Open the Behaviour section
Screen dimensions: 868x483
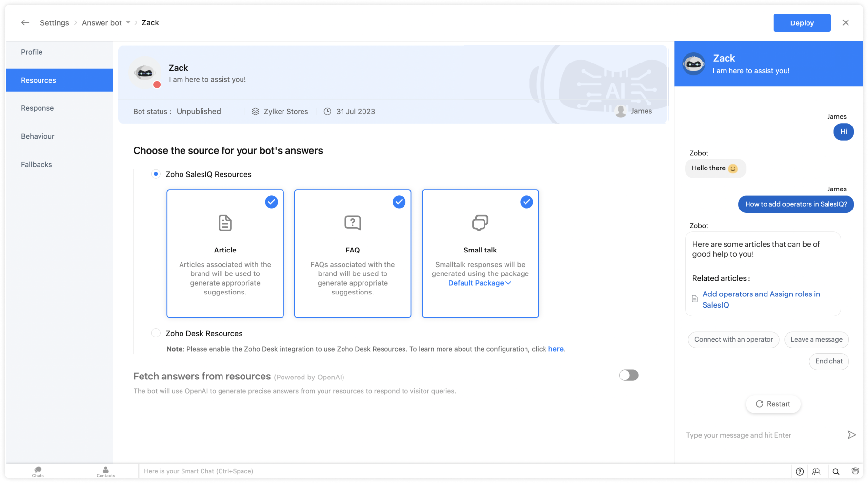(59, 136)
